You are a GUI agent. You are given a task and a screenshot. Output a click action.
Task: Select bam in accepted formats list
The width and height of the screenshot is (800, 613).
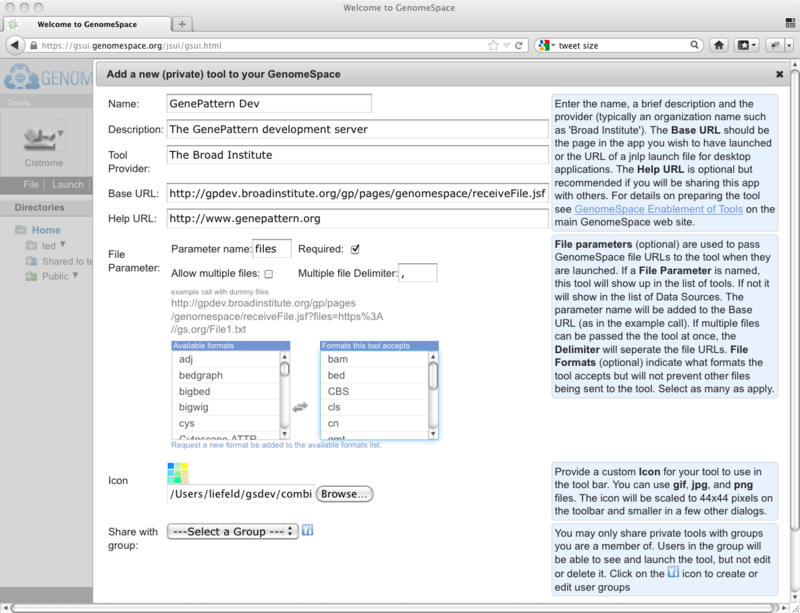coord(374,359)
